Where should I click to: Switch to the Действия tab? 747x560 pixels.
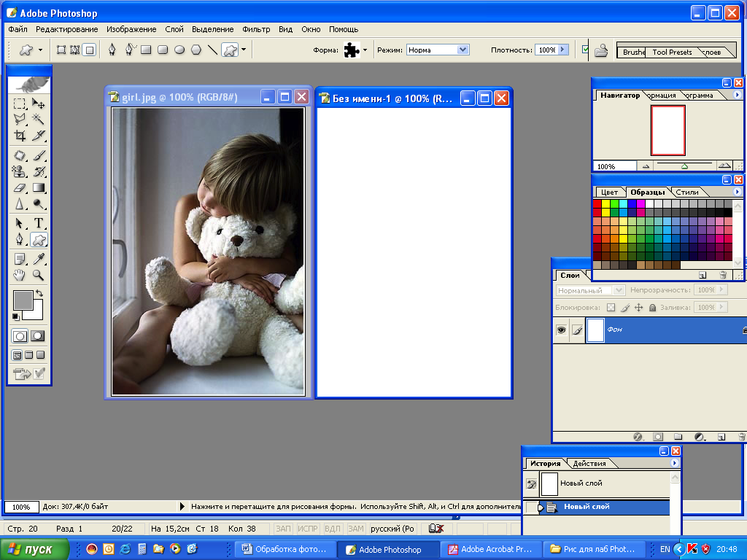(x=589, y=463)
